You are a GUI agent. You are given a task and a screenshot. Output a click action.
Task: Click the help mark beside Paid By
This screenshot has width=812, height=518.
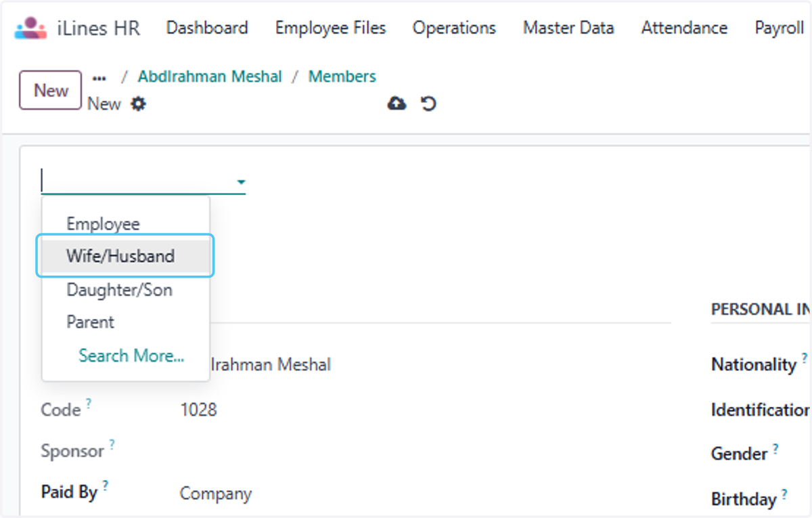coord(106,485)
